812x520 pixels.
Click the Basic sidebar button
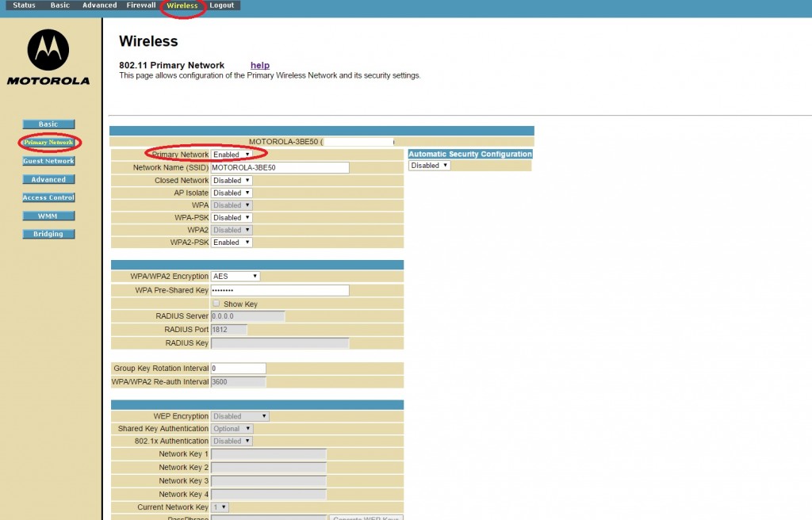pyautogui.click(x=48, y=124)
